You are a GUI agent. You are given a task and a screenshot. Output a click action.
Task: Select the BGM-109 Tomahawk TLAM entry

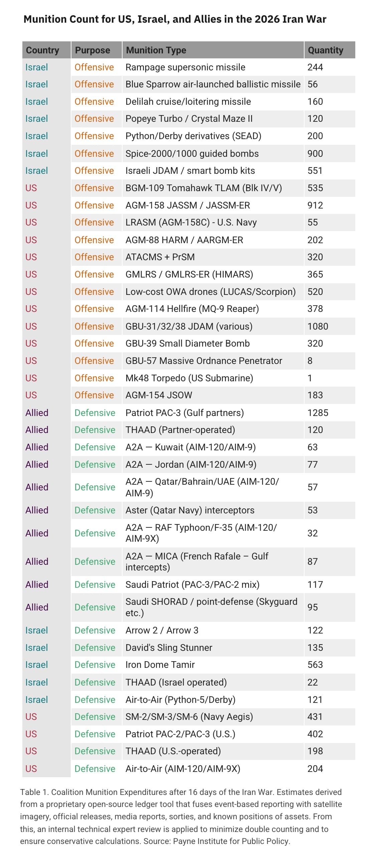coord(203,188)
